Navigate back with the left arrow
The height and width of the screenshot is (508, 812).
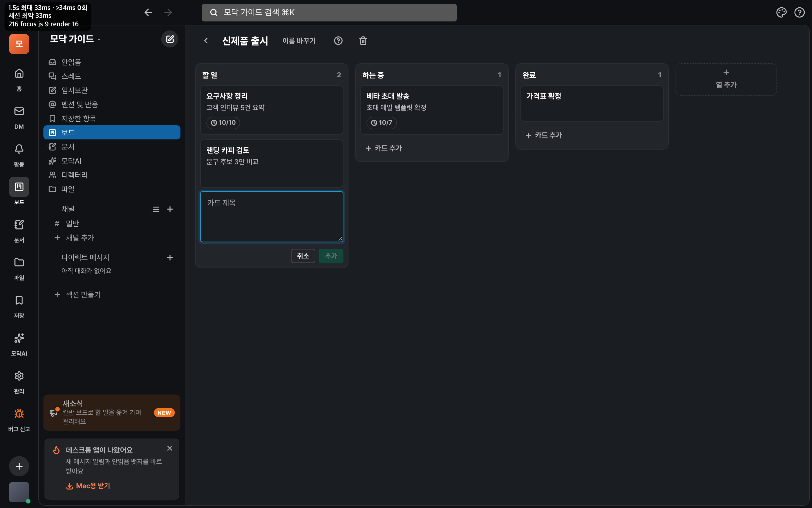(148, 12)
